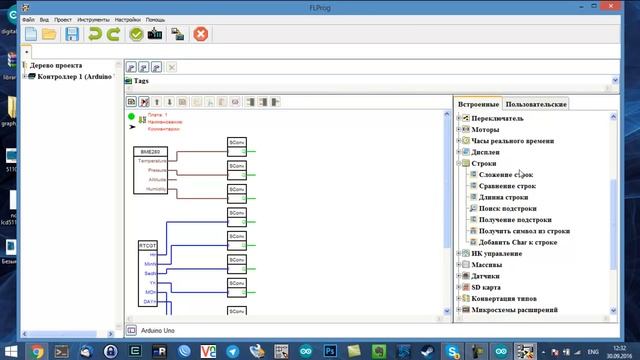Expand the Датчики category
640x360 pixels.
458,276
